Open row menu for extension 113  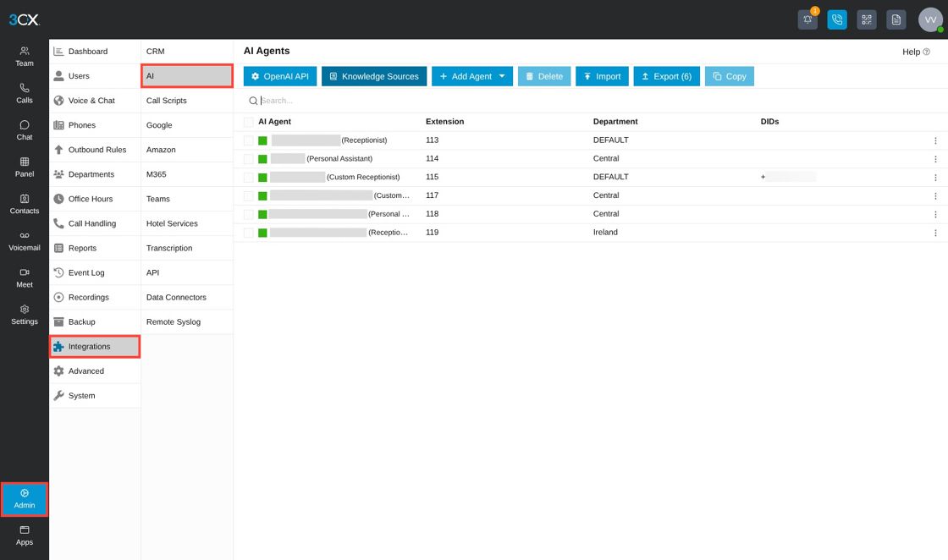pyautogui.click(x=935, y=140)
